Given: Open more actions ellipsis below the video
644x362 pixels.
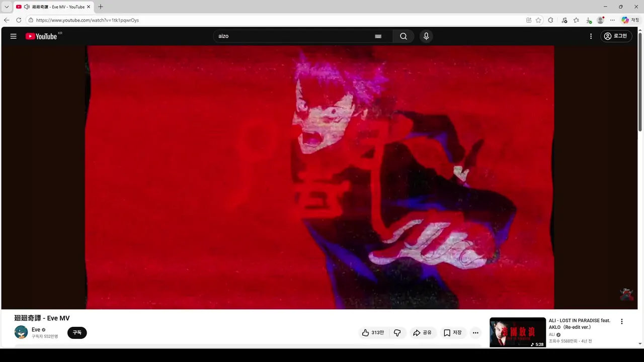Looking at the screenshot, I should (x=475, y=333).
